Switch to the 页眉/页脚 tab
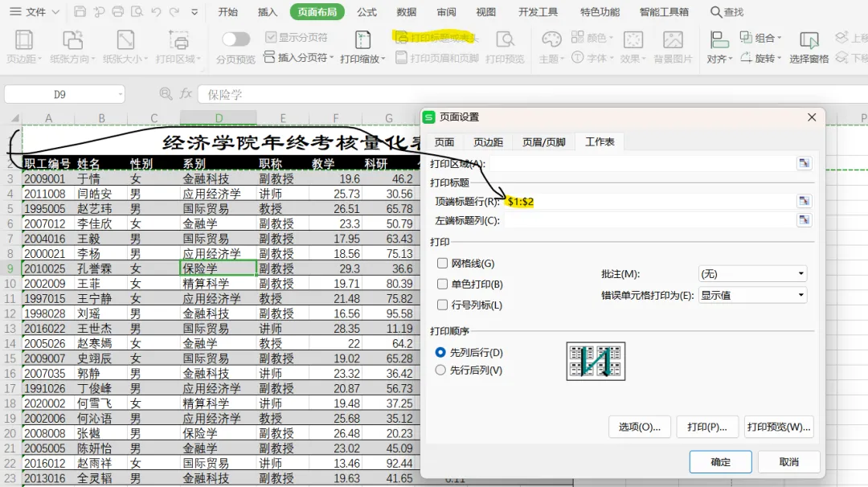 coord(543,142)
